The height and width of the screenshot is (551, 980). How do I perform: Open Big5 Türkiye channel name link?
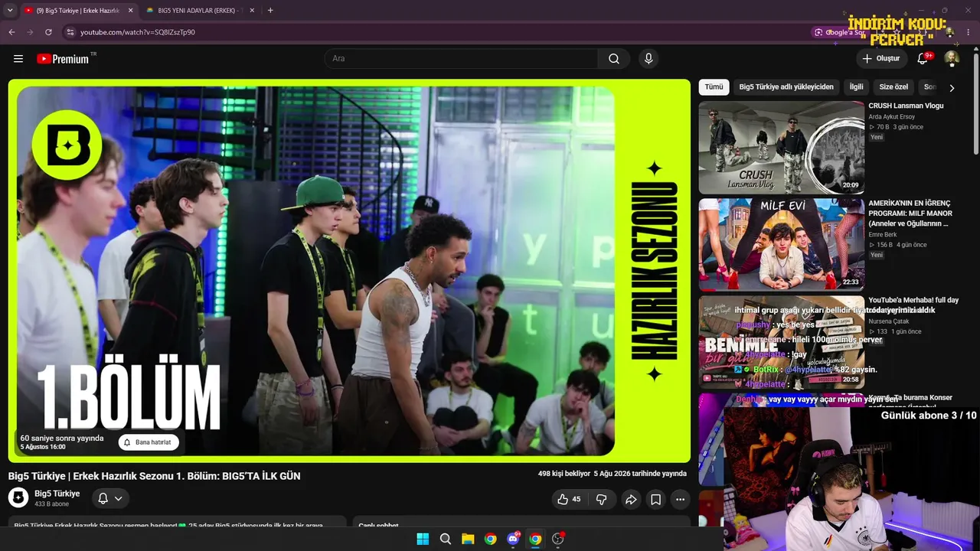tap(57, 494)
